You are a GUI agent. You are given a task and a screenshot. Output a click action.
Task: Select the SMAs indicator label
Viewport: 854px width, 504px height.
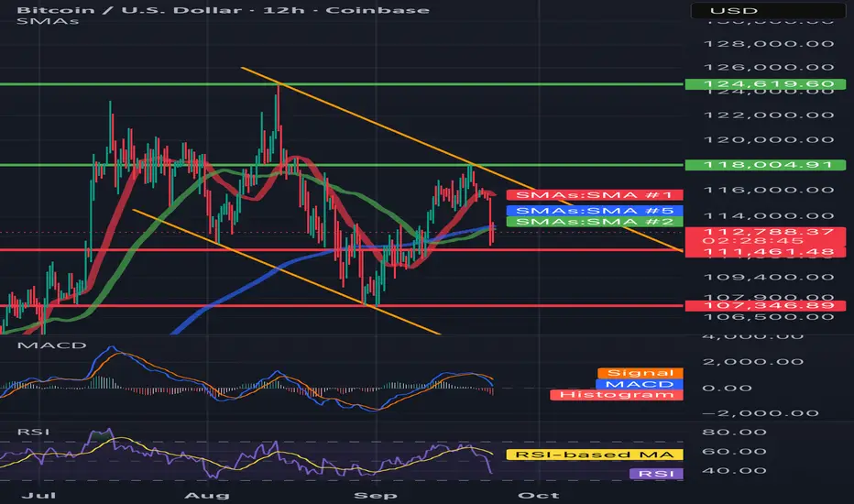48,21
